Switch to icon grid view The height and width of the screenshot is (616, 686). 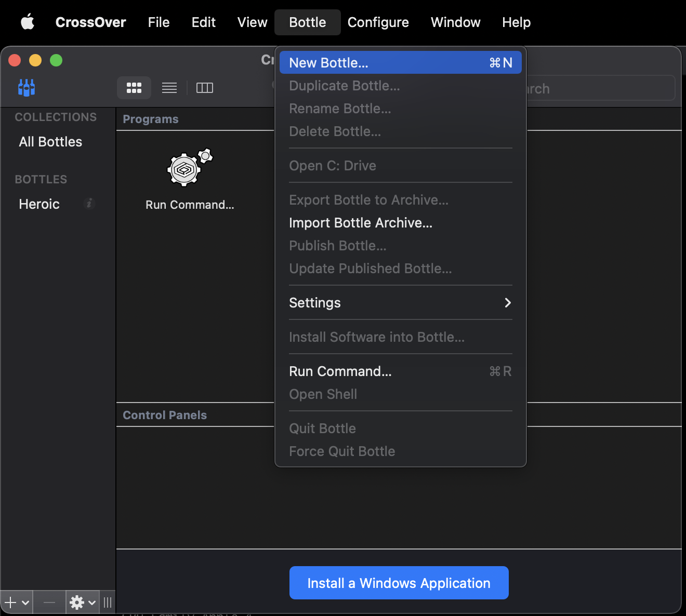(x=134, y=88)
